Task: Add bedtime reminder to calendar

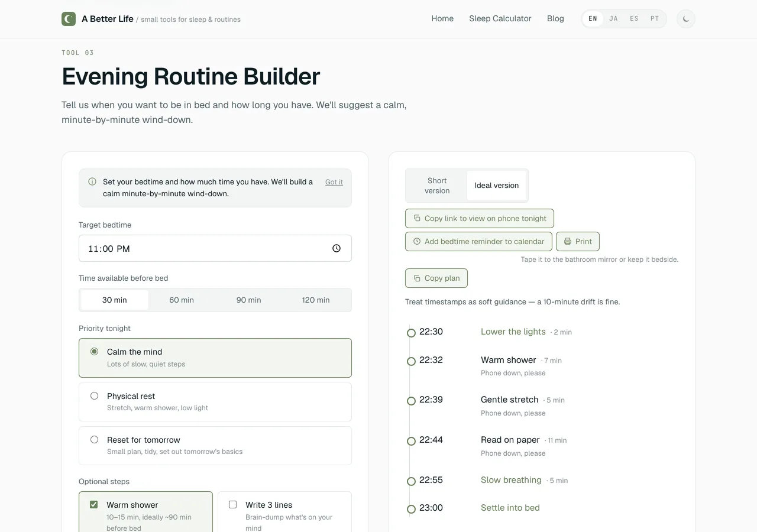Action: point(478,241)
